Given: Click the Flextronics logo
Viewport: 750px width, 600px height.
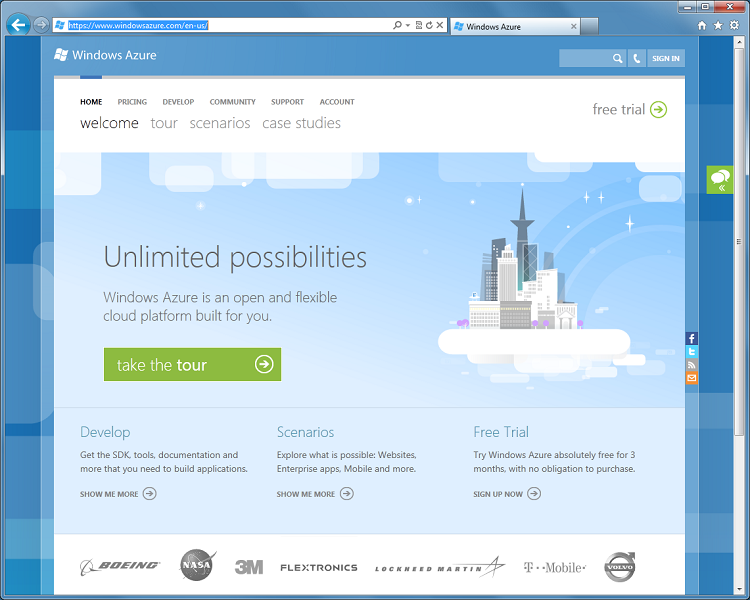Looking at the screenshot, I should tap(319, 567).
